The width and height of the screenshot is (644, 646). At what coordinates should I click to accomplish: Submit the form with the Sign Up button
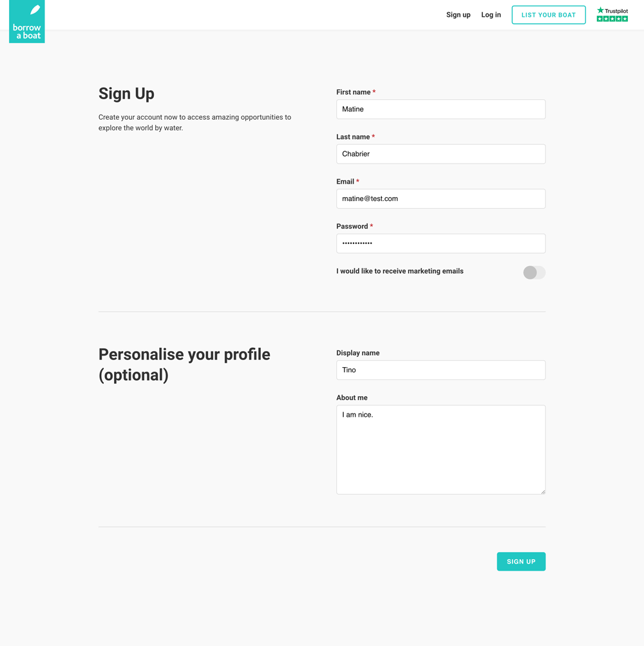click(x=521, y=562)
